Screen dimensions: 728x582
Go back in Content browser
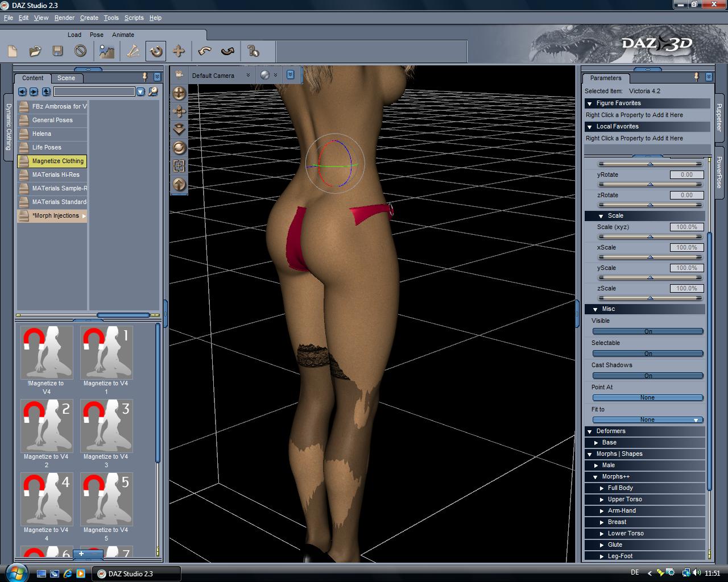tap(22, 92)
